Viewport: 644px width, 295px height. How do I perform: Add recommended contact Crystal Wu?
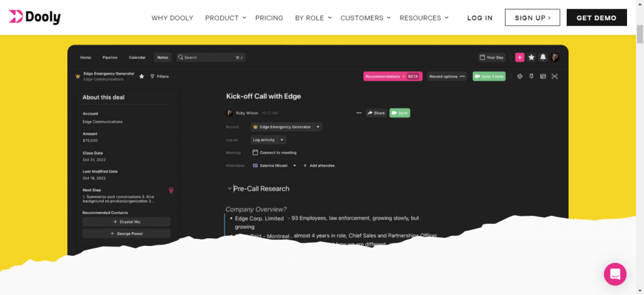[126, 222]
